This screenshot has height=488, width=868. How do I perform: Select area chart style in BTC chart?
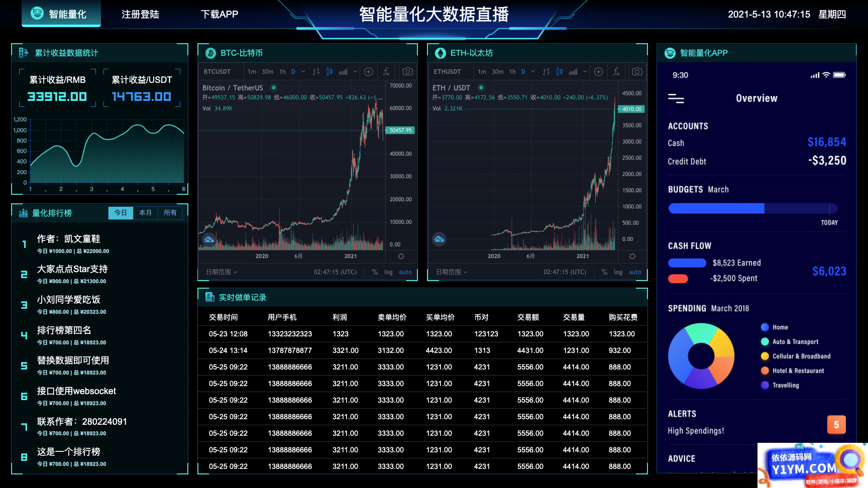pos(343,72)
